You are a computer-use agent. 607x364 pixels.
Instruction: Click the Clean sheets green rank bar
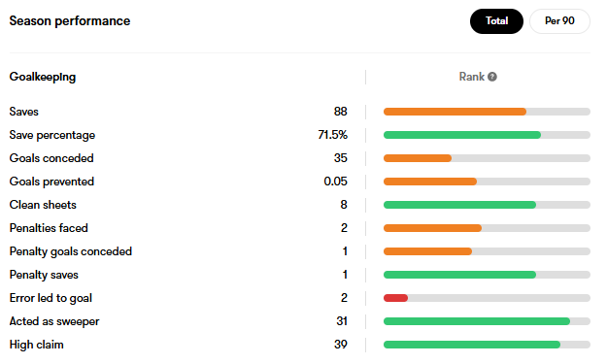[x=459, y=205]
